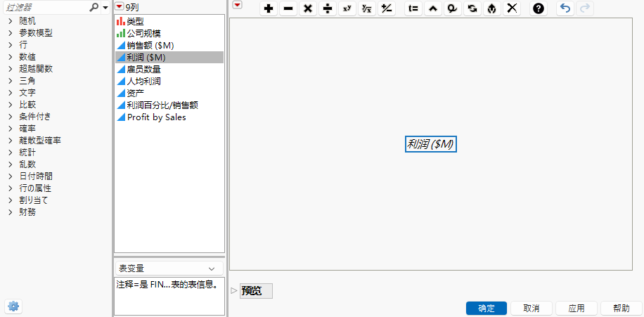
Task: Expand the 预览 preview section
Action: click(234, 291)
